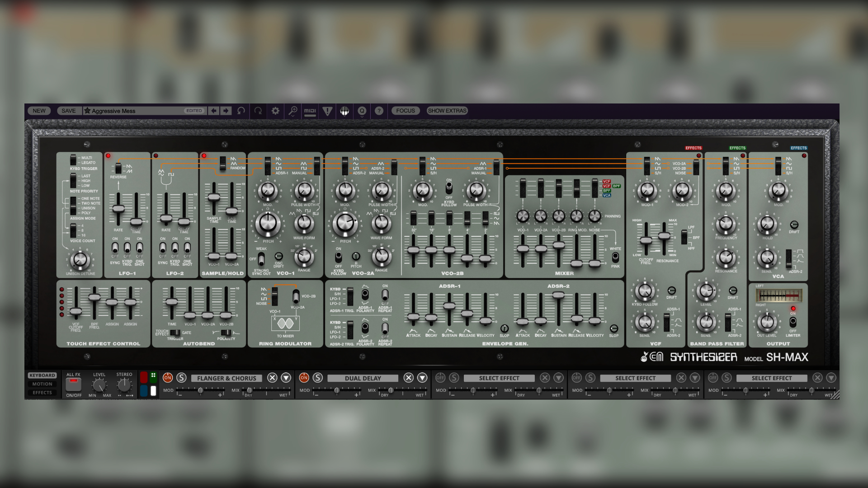868x488 pixels.
Task: Click the panic exclamation triangle icon
Action: click(x=327, y=111)
